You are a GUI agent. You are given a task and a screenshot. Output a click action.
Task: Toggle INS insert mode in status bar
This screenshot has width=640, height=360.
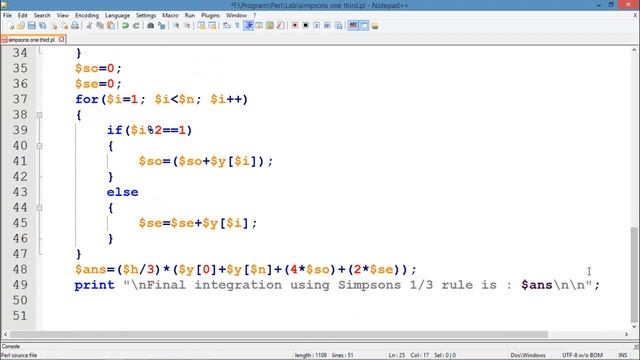click(623, 355)
